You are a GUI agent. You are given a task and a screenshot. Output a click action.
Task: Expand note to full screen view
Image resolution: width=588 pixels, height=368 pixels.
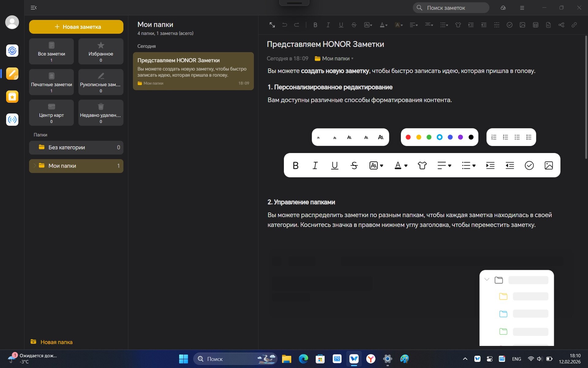(x=272, y=25)
